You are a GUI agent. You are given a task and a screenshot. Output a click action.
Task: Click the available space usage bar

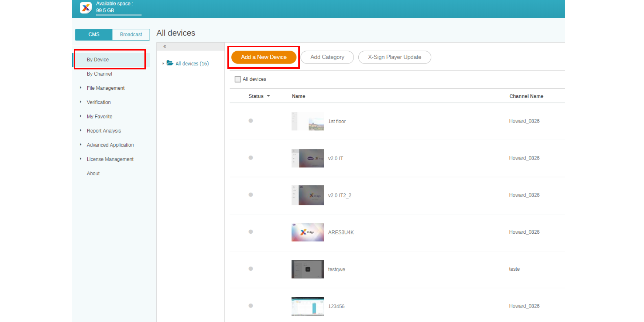(x=119, y=15)
